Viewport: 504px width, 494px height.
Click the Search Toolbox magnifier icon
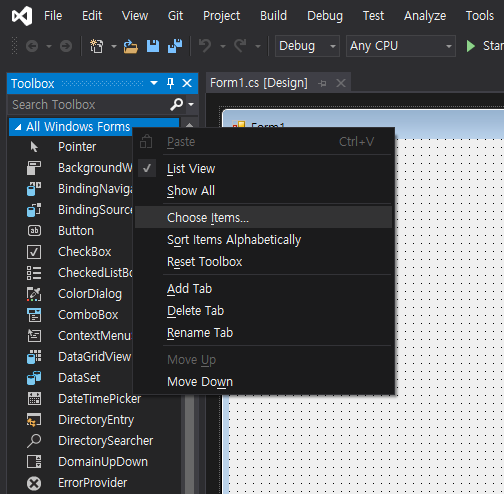point(176,104)
